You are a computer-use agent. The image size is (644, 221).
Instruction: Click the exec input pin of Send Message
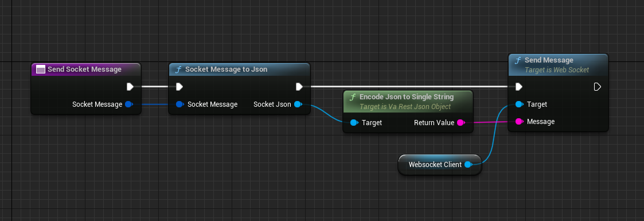pos(519,87)
